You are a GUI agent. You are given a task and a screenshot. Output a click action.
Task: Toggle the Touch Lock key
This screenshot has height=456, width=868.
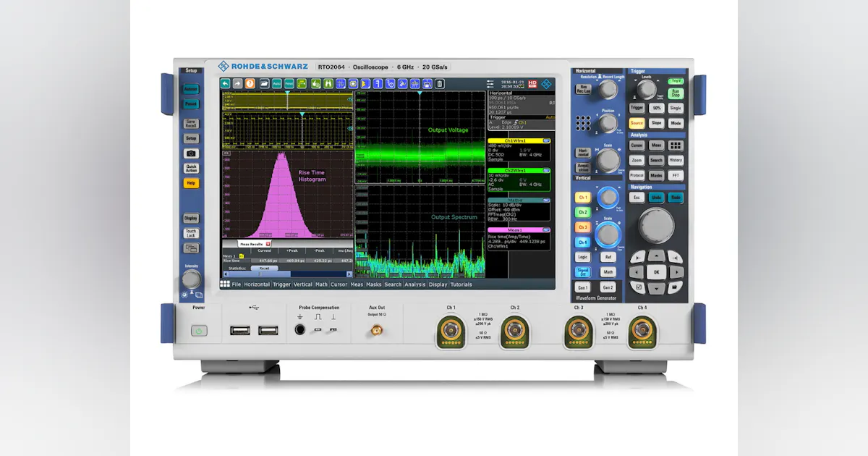coord(190,234)
